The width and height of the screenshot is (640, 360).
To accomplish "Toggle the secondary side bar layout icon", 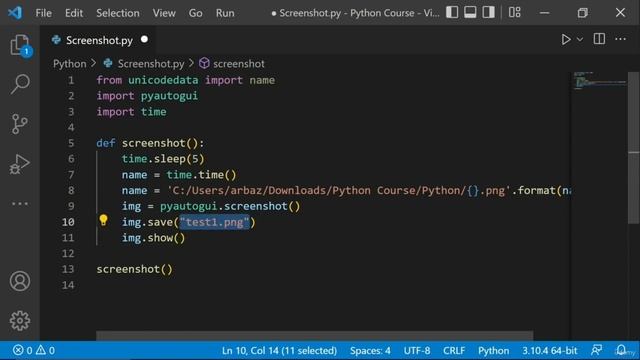I will click(489, 13).
